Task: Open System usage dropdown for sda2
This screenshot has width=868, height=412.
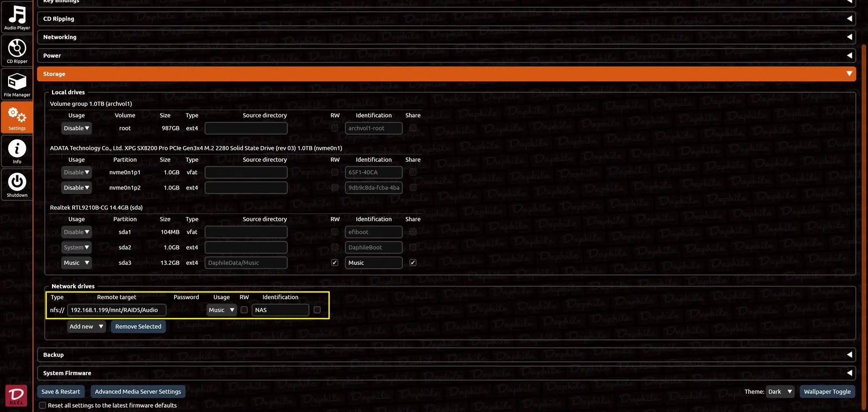Action: 76,248
